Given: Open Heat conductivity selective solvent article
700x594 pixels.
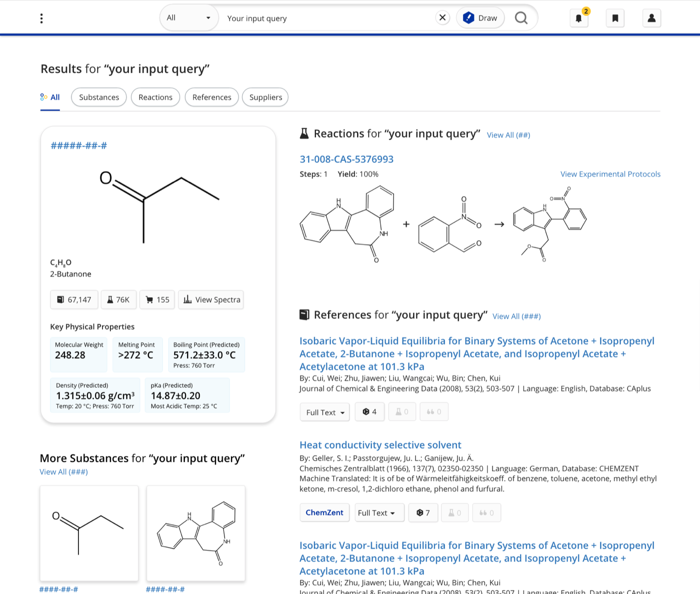Looking at the screenshot, I should tap(380, 445).
